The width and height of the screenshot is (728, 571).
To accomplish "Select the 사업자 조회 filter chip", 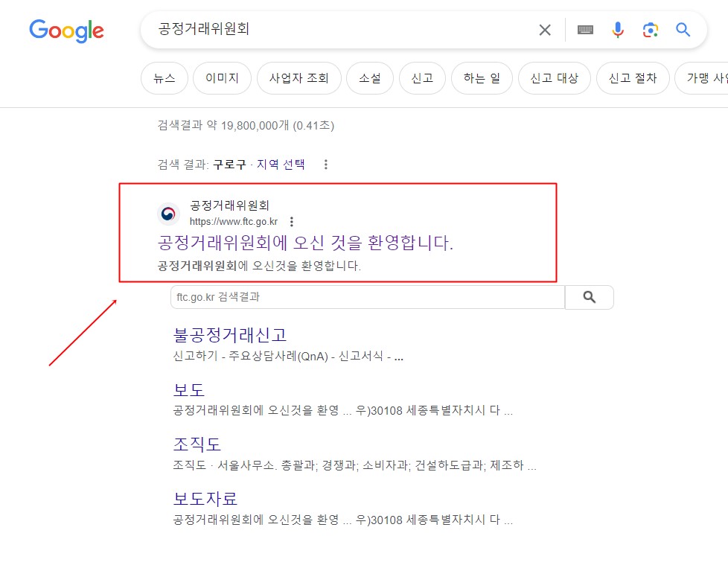I will click(x=299, y=78).
